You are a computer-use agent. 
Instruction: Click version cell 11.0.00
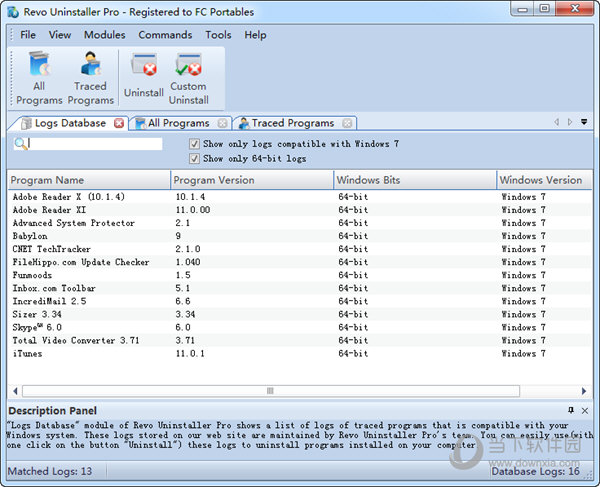[193, 210]
